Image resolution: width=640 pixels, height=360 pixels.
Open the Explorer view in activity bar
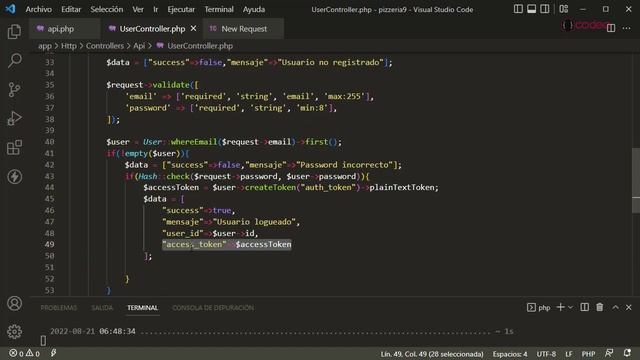pos(14,31)
